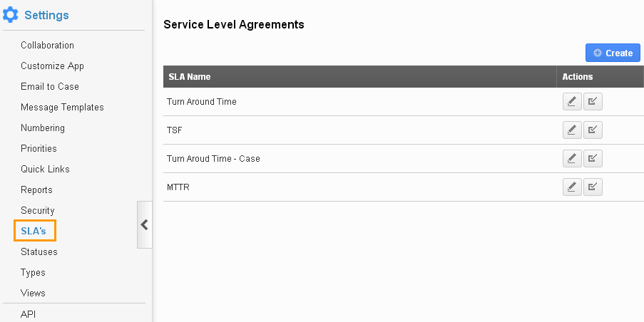
Task: Select SLA's in the sidebar
Action: pos(34,231)
